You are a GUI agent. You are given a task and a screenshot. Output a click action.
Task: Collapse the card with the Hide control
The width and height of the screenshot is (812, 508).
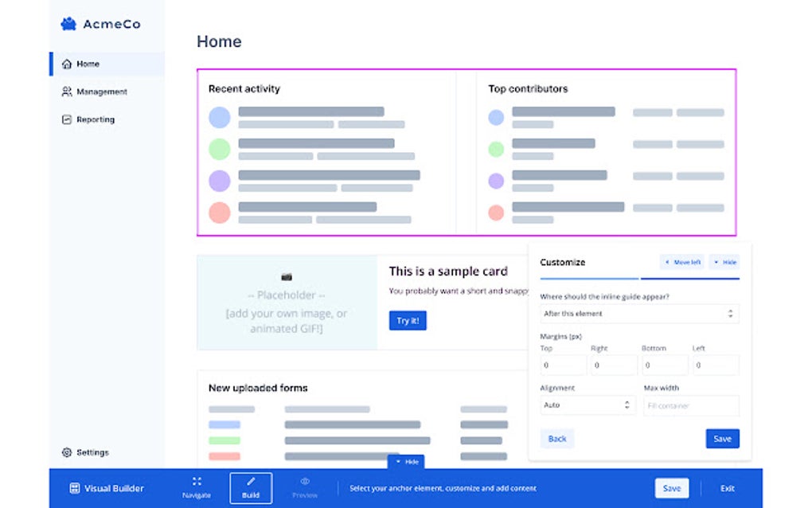405,462
